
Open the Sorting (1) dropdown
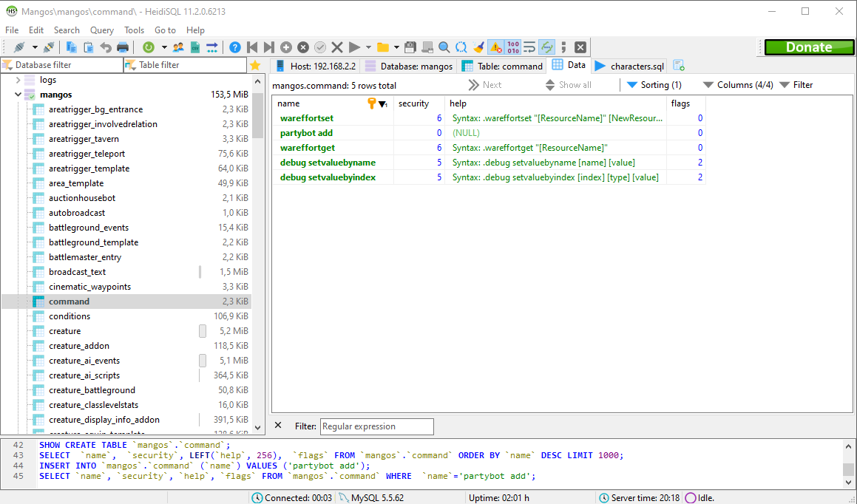click(x=654, y=85)
